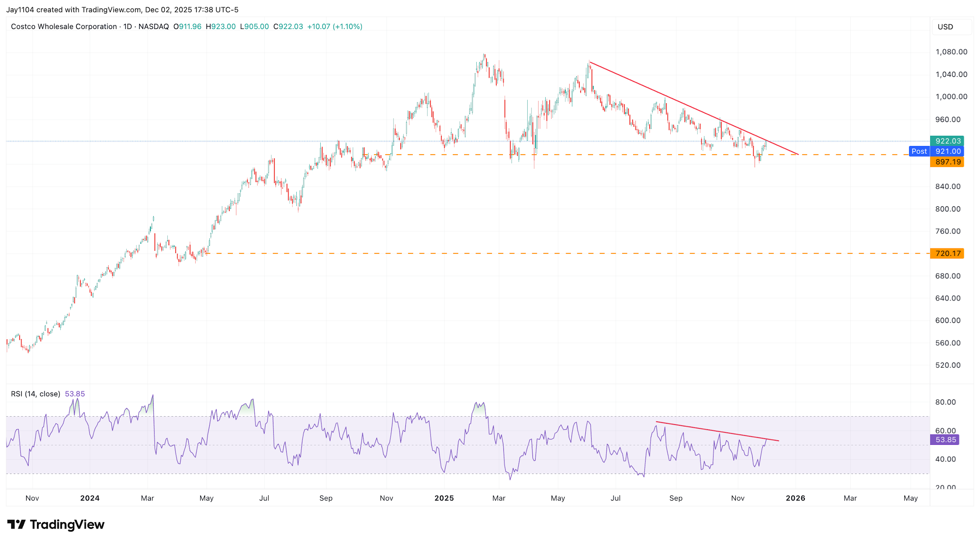Viewport: 980px width, 543px height.
Task: Select the orange 897.19 price level tag
Action: pos(947,162)
